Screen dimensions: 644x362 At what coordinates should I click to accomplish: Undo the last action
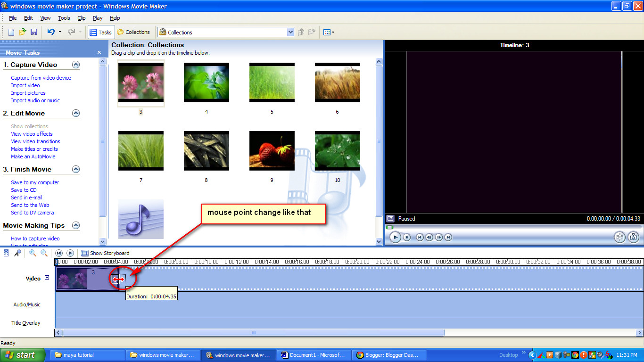51,32
